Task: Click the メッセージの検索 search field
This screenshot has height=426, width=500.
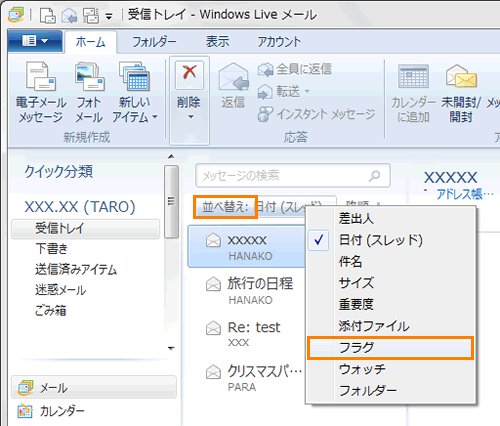Action: click(x=292, y=176)
